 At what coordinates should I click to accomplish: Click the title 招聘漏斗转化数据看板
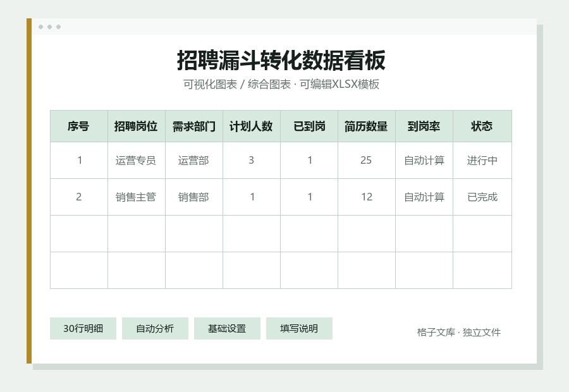[281, 60]
